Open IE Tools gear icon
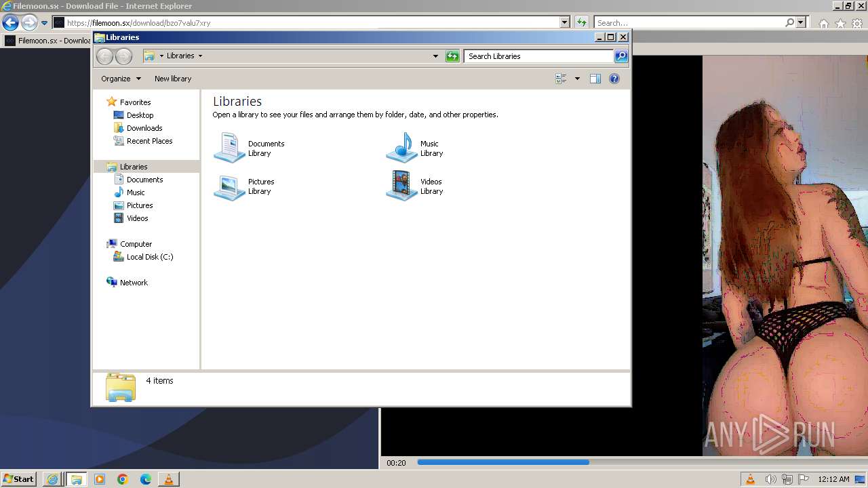Screen dimensions: 868x488 tap(858, 23)
